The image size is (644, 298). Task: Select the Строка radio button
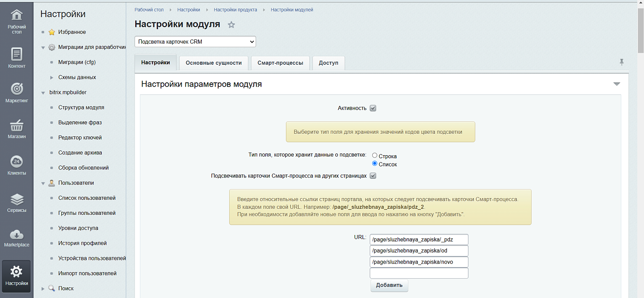point(374,155)
